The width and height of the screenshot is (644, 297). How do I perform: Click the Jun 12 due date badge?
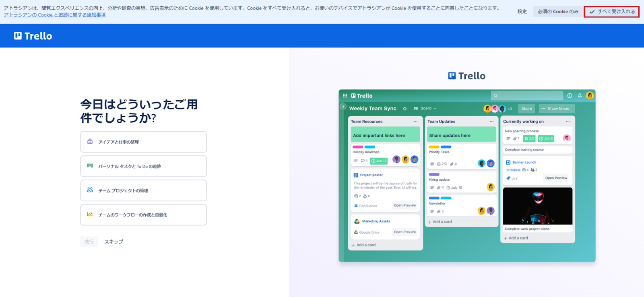click(379, 161)
